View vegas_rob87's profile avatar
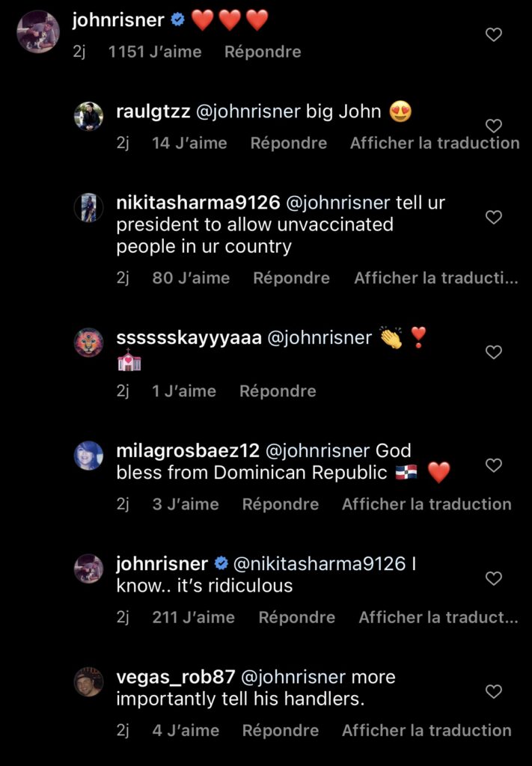This screenshot has width=532, height=766. click(89, 681)
